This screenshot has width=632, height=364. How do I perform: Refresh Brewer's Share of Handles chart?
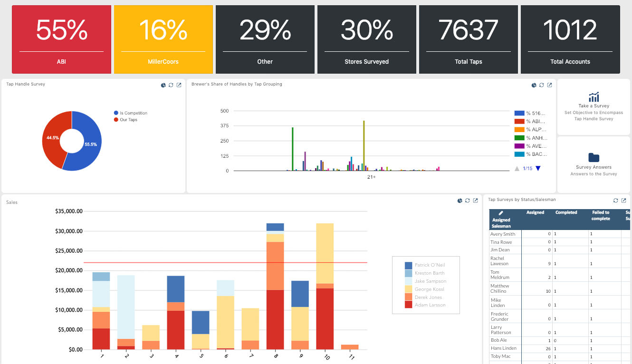point(542,85)
